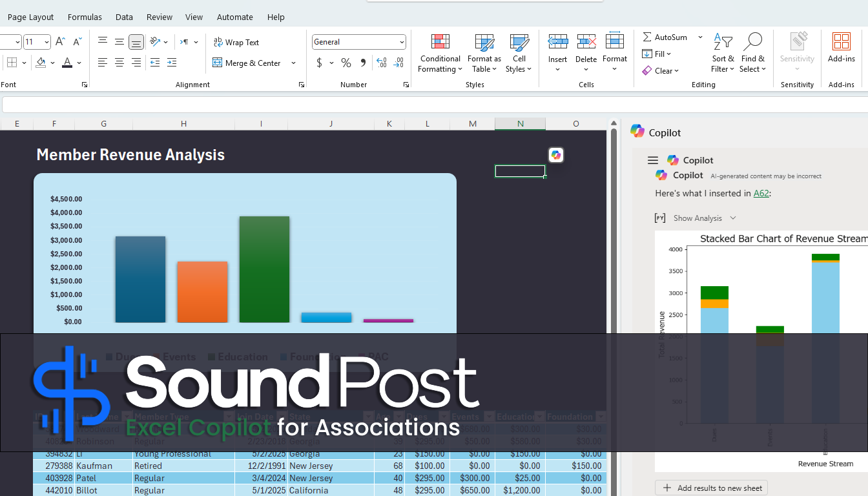The height and width of the screenshot is (496, 868).
Task: Open the View tab
Action: point(194,17)
